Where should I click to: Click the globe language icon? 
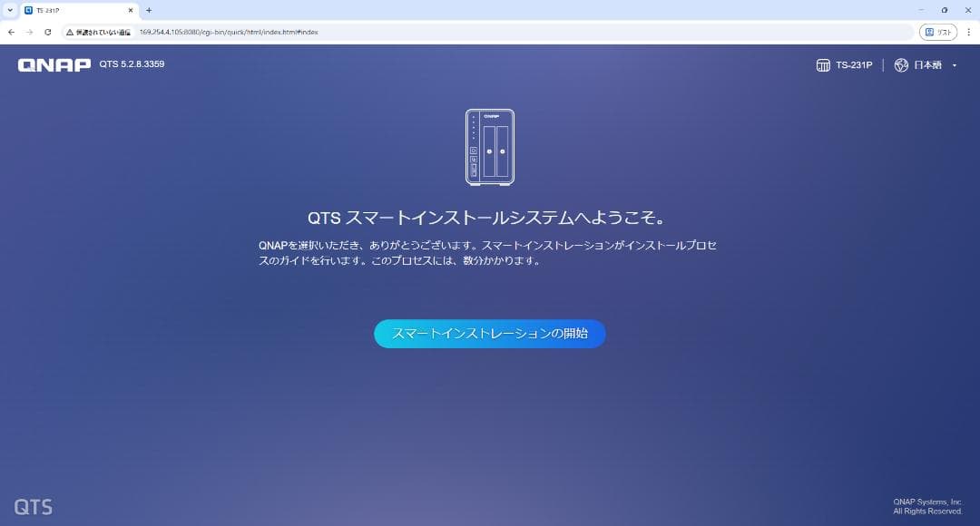coord(901,65)
